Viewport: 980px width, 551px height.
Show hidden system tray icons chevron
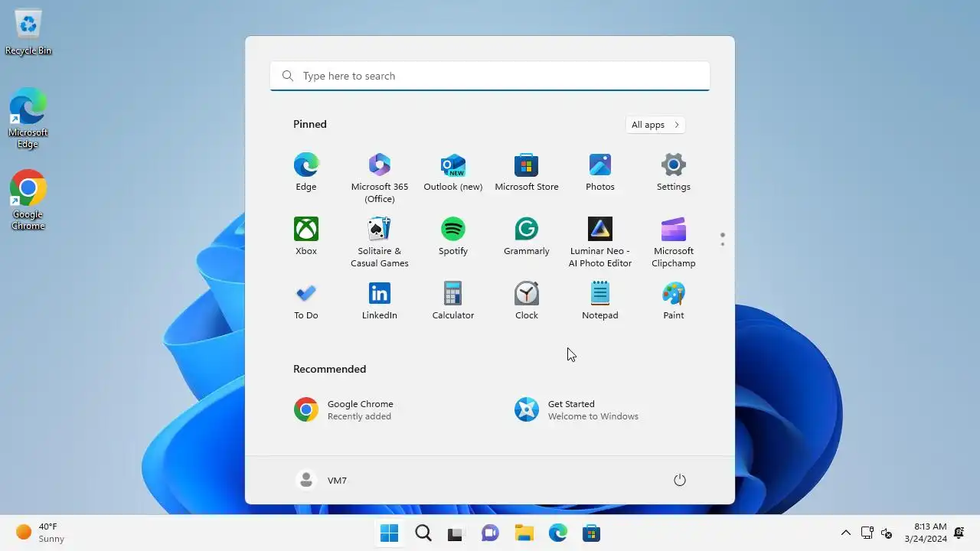point(846,533)
